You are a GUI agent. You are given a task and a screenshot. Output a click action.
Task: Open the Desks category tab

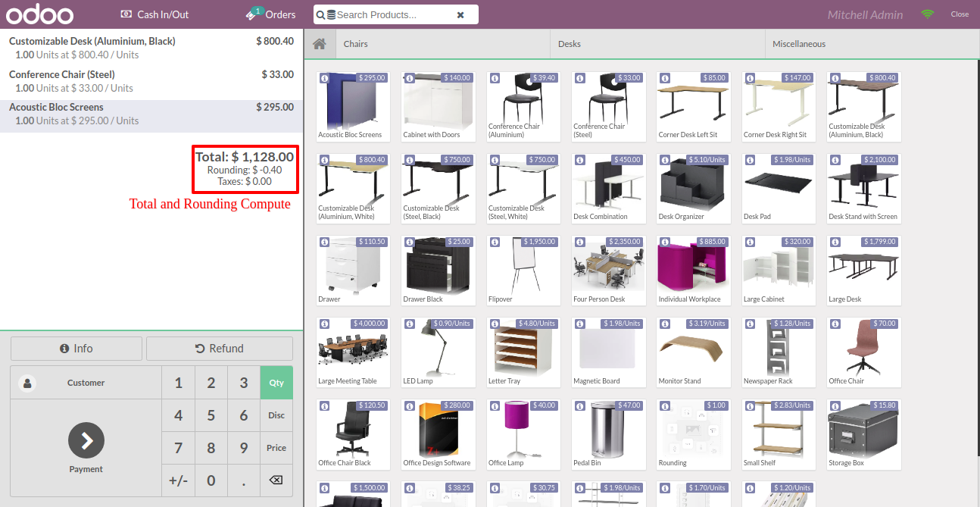tap(657, 44)
